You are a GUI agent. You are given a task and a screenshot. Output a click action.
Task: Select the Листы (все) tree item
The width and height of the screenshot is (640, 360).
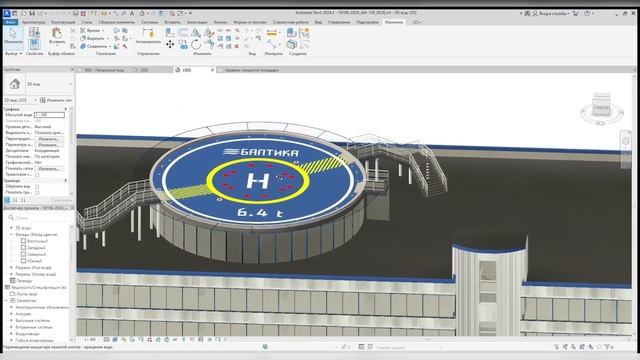point(27,294)
